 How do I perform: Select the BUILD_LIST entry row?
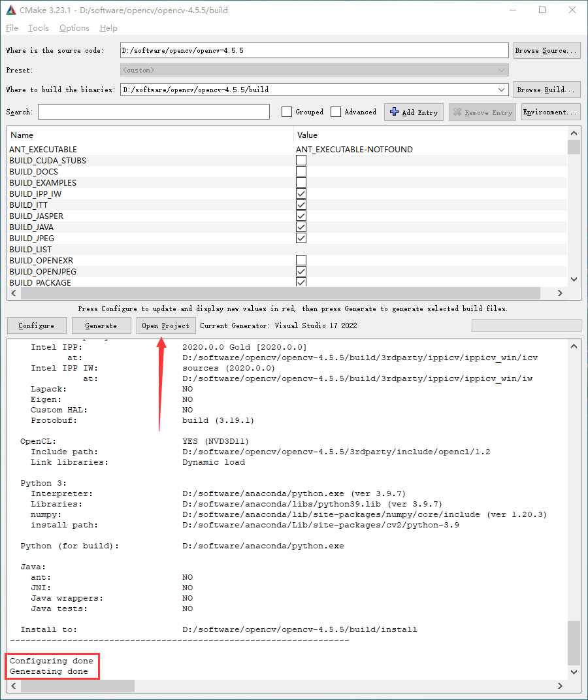[x=287, y=250]
